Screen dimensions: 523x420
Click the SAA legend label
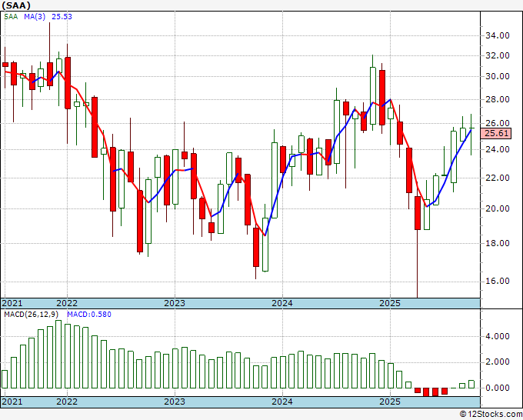tap(11, 17)
